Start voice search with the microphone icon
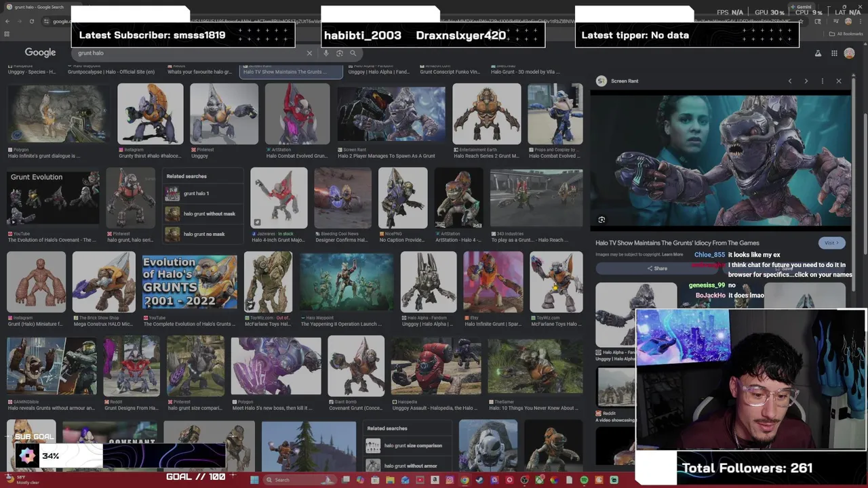 coord(326,53)
